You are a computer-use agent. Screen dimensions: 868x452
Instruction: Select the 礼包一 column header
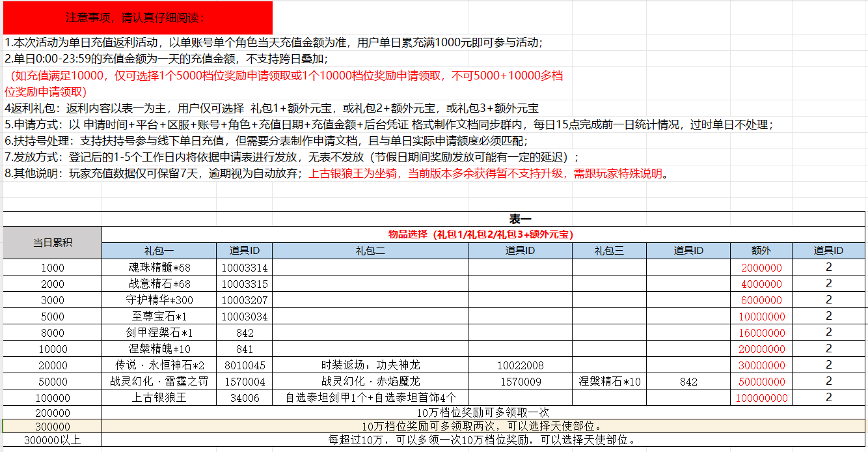tap(159, 251)
